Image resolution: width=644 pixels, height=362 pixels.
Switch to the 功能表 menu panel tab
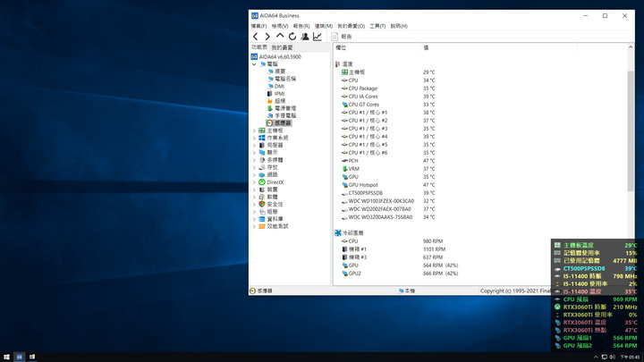coord(259,47)
